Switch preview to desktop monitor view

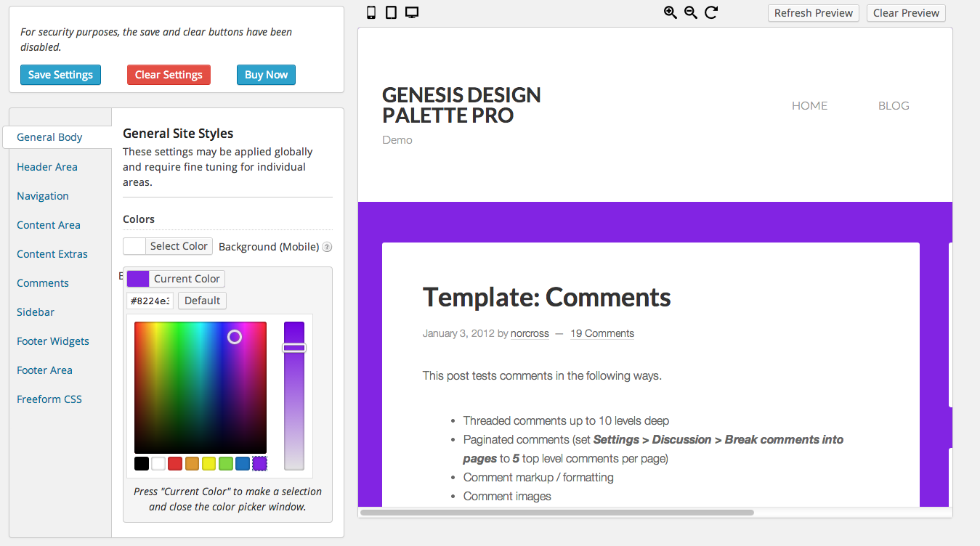click(412, 12)
